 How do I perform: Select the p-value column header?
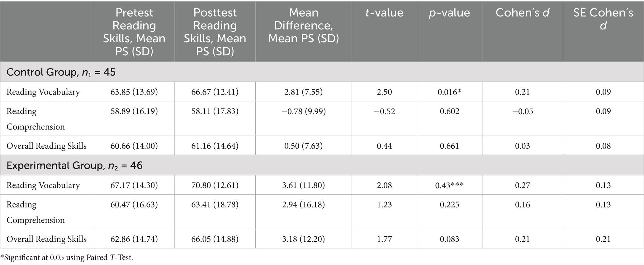(x=449, y=13)
